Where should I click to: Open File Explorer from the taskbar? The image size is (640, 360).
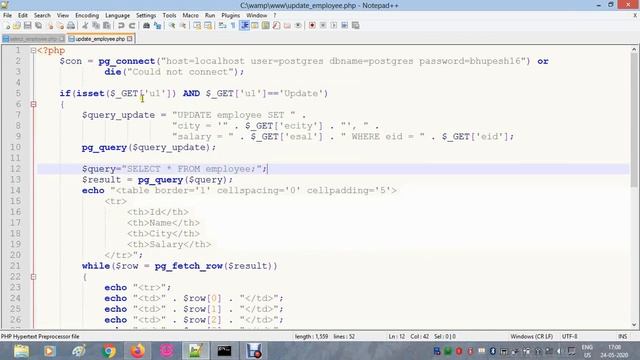tap(21, 351)
